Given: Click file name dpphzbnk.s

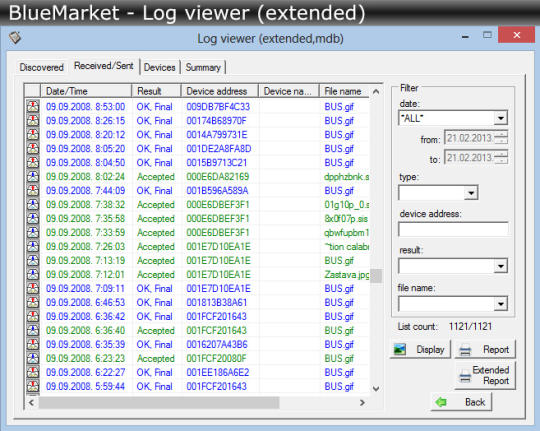Looking at the screenshot, I should click(x=346, y=177).
